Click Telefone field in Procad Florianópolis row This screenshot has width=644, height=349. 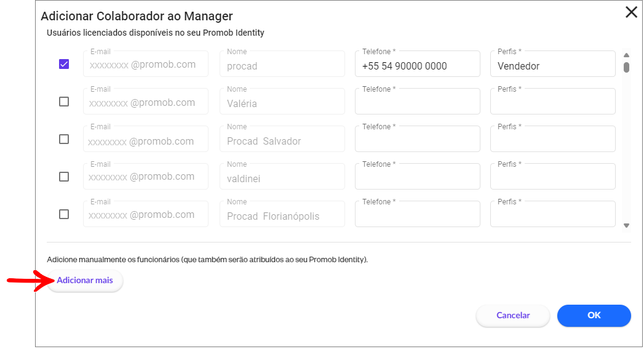(x=417, y=214)
